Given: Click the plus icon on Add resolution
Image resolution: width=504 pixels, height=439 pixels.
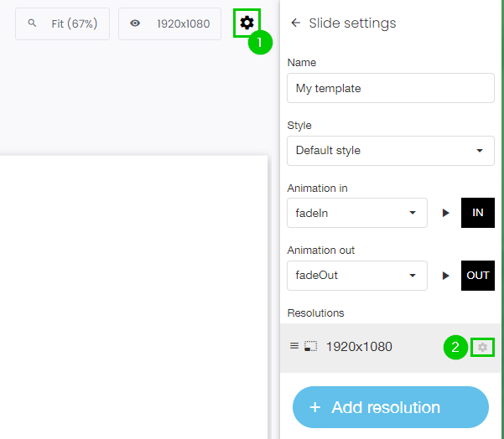Looking at the screenshot, I should point(315,408).
